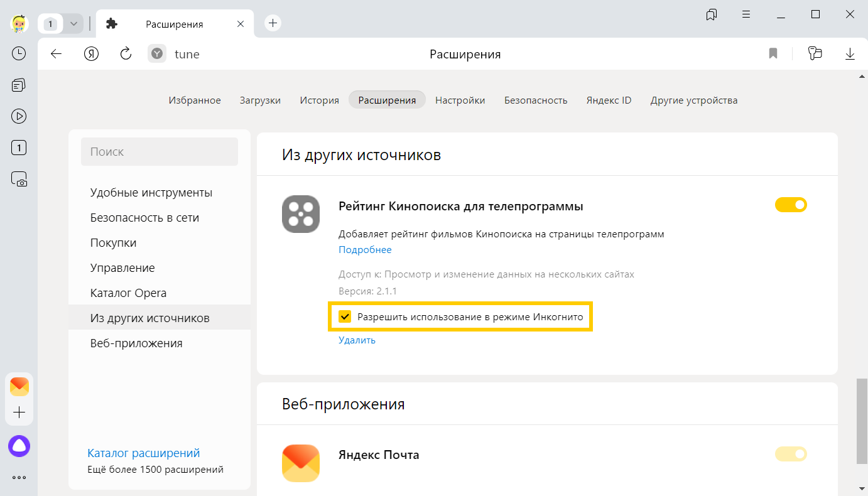Screen dimensions: 868x496
Task: Click the scrollbar down arrow
Action: [x=862, y=488]
